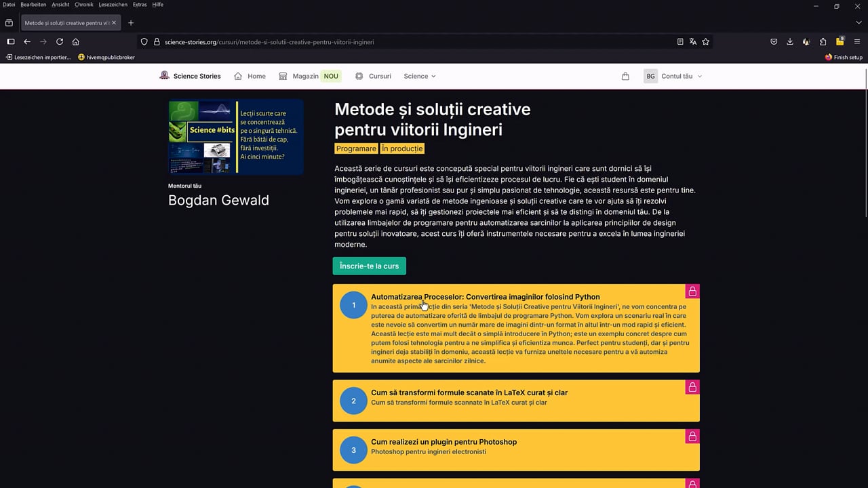This screenshot has width=868, height=488.
Task: Open the Ansicht menu
Action: coord(60,5)
